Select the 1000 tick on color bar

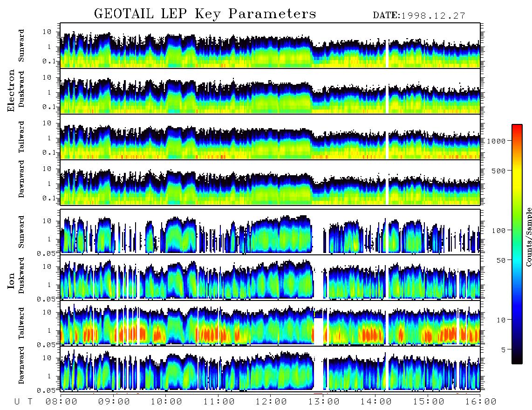click(x=497, y=141)
